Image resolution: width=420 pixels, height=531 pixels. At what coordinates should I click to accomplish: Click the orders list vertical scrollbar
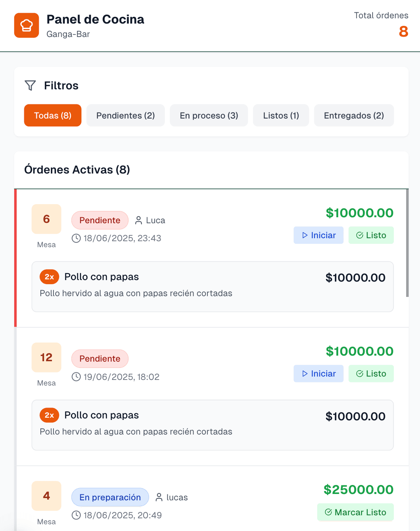pyautogui.click(x=407, y=243)
